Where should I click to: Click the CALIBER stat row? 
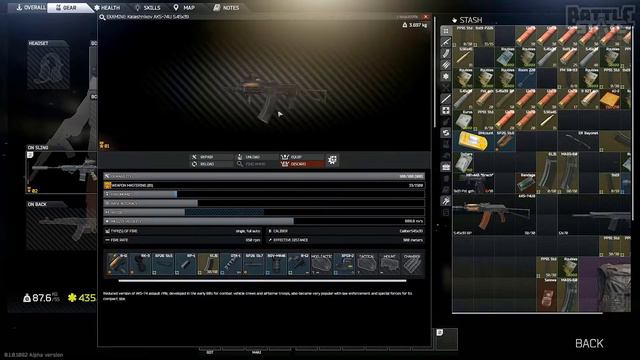[345, 231]
